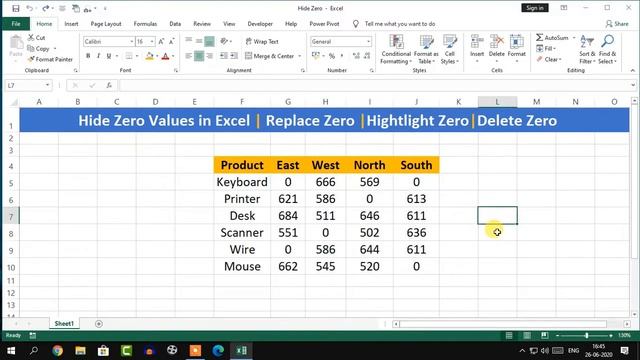Click the Select All corner triangle
The image size is (640, 360).
click(x=14, y=102)
